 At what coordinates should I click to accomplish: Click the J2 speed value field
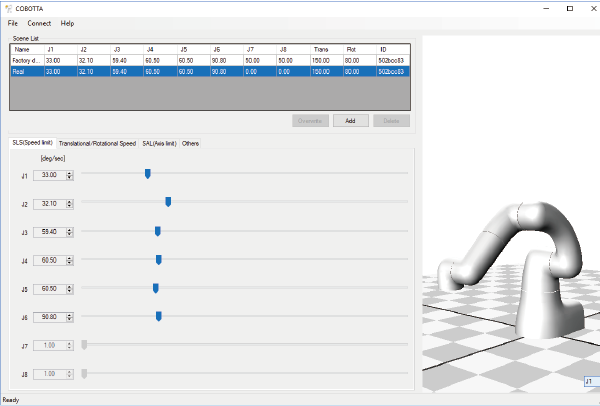48,203
